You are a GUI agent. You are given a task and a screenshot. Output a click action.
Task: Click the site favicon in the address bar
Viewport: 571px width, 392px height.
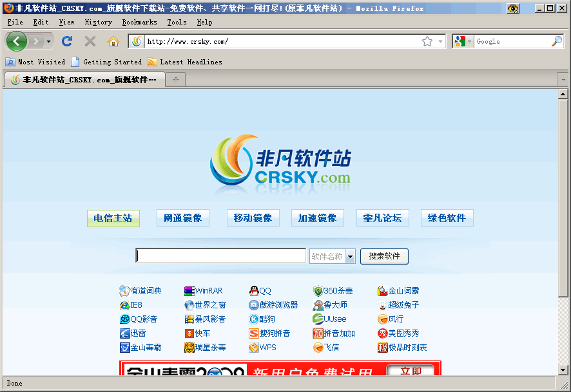point(137,41)
